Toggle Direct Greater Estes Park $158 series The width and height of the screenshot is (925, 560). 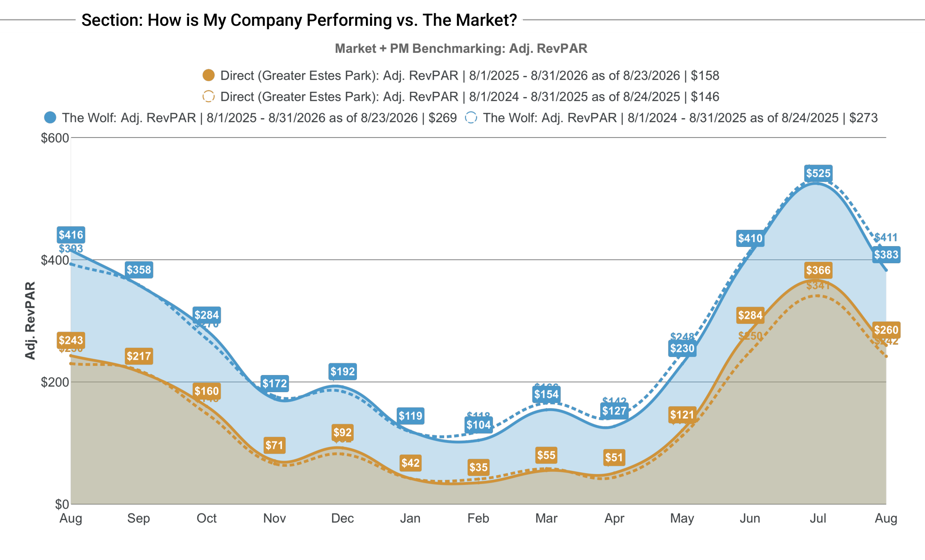tap(461, 75)
